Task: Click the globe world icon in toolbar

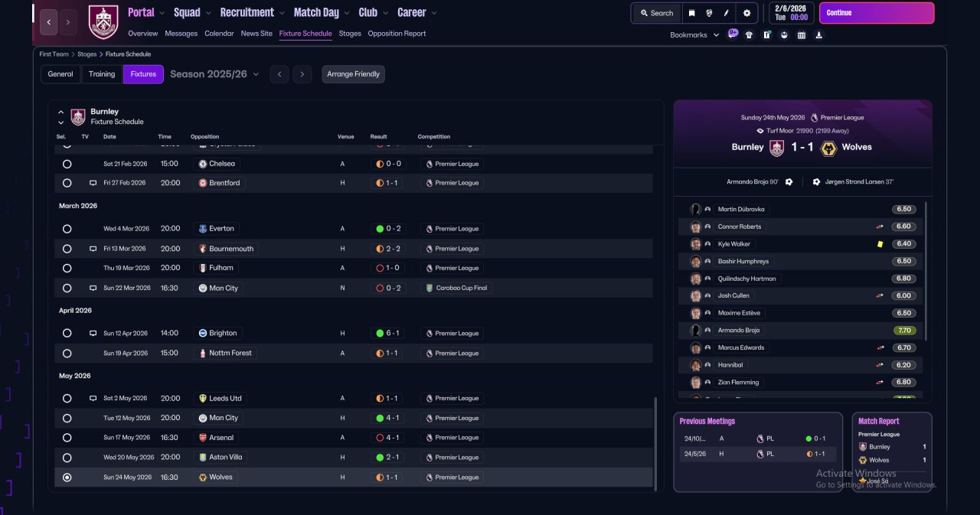Action: [x=710, y=13]
